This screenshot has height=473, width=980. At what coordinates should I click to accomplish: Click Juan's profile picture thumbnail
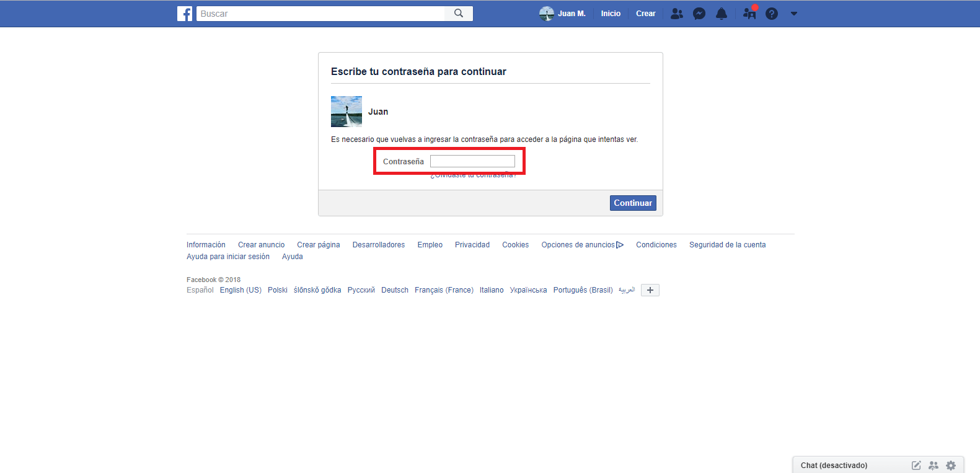(x=347, y=112)
